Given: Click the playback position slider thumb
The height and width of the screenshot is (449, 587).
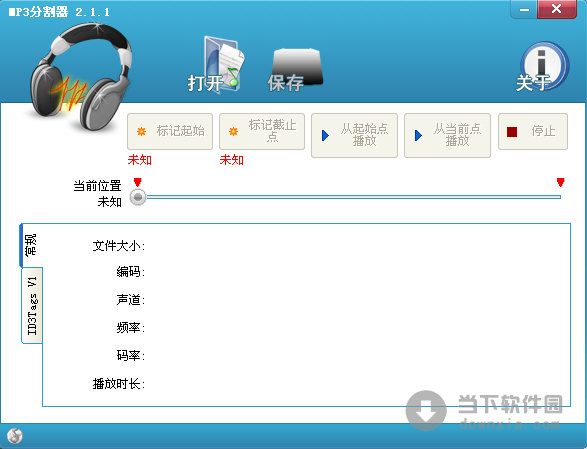Looking at the screenshot, I should click(x=138, y=197).
